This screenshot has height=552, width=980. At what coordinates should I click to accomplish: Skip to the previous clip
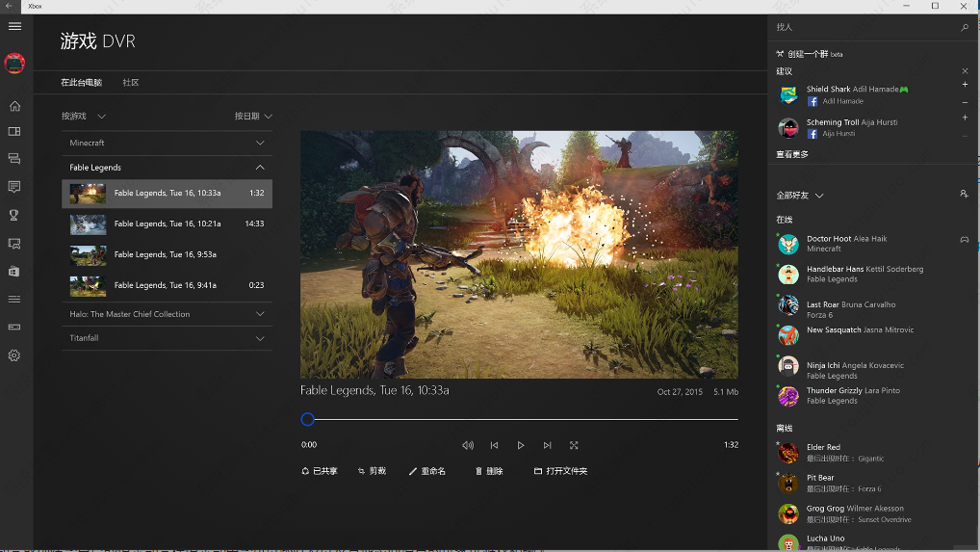[495, 445]
